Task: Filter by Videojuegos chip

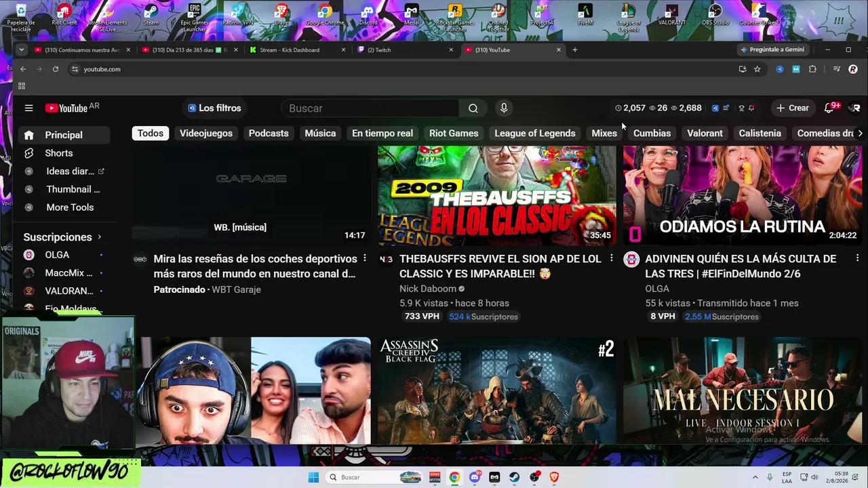Action: 206,134
